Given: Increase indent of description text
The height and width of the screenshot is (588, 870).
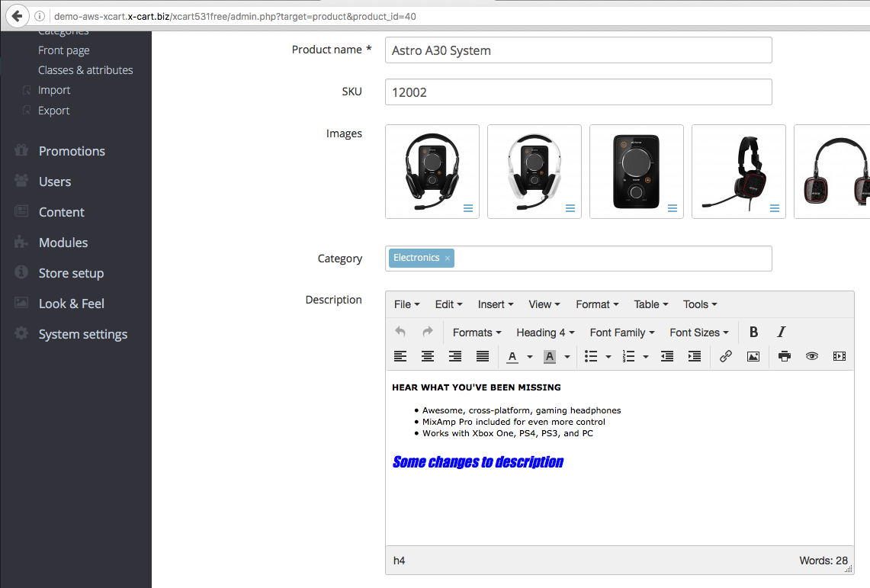Looking at the screenshot, I should 694,357.
